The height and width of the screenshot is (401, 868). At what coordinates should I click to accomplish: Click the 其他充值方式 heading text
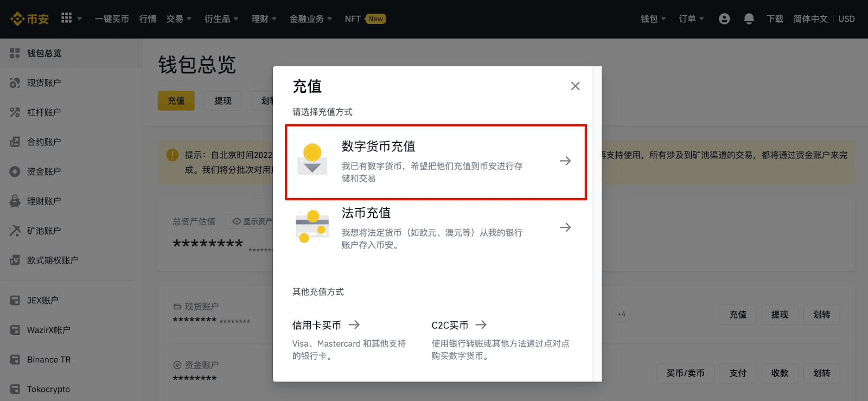[x=318, y=292]
